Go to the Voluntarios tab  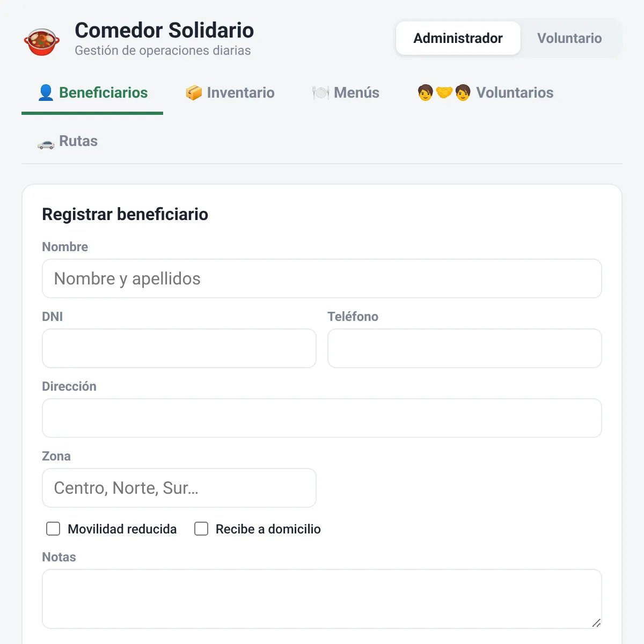[x=485, y=93]
